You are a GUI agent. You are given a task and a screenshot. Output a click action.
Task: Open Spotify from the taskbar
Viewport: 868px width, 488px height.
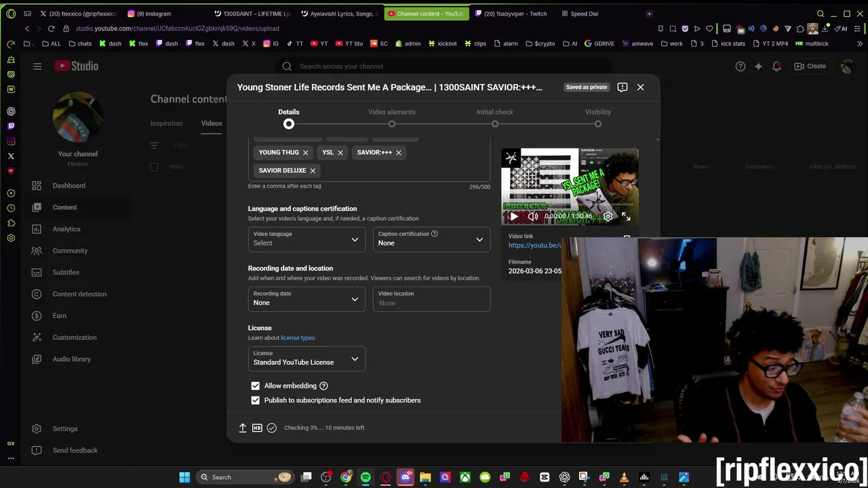(x=366, y=477)
